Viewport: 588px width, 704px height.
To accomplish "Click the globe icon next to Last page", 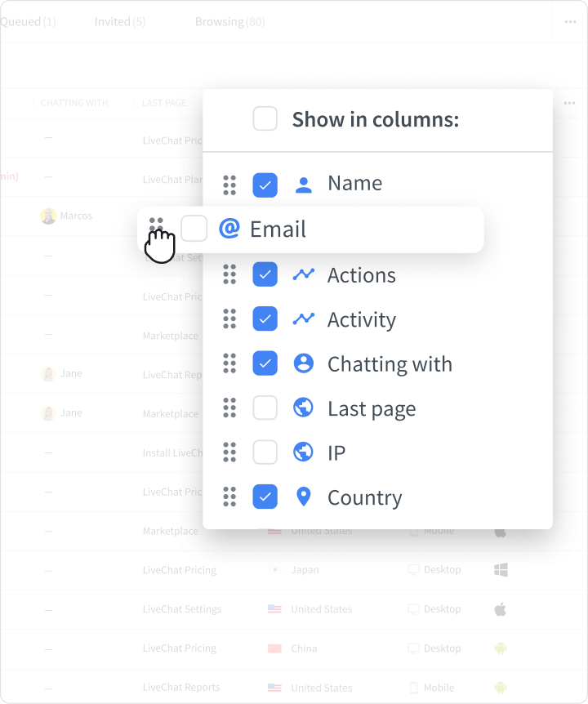I will coord(303,408).
